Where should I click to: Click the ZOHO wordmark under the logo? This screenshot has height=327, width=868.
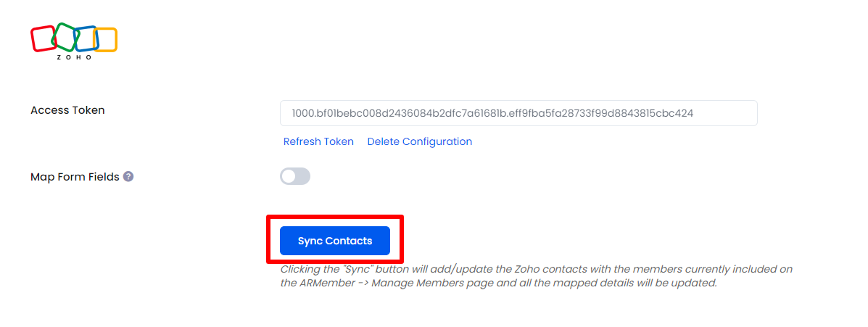click(x=74, y=57)
